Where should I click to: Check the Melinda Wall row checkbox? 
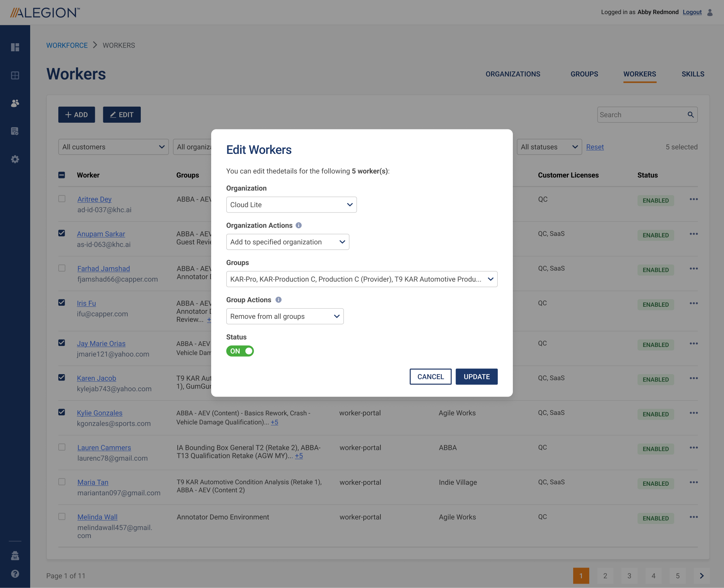coord(62,516)
